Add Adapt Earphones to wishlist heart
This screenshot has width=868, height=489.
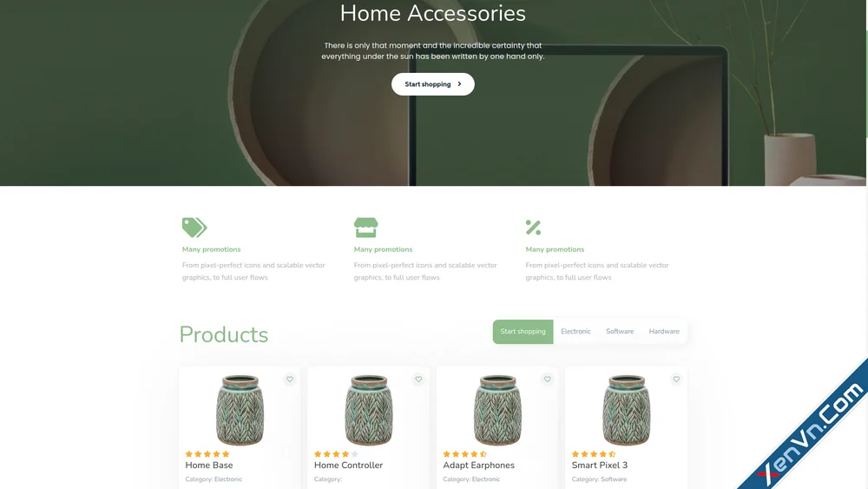[548, 380]
